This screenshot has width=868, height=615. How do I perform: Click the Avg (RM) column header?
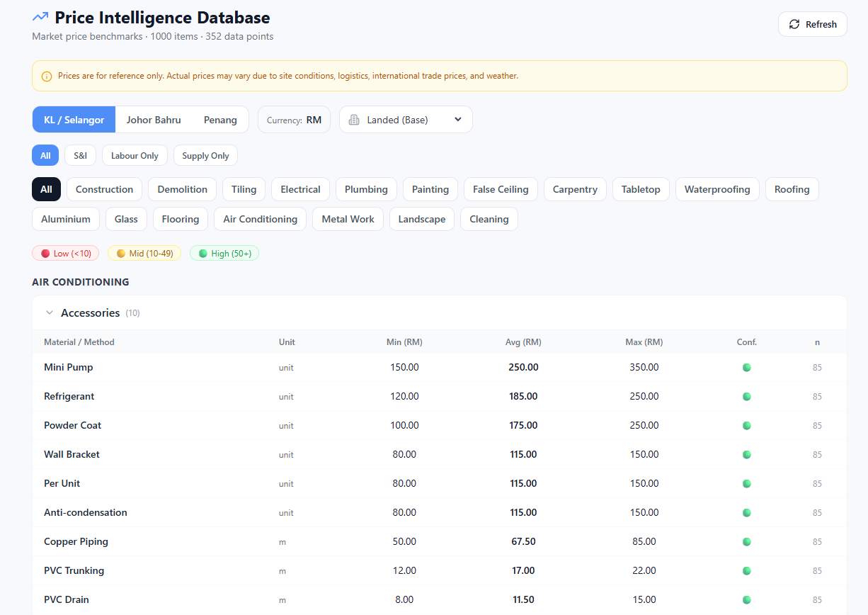523,342
